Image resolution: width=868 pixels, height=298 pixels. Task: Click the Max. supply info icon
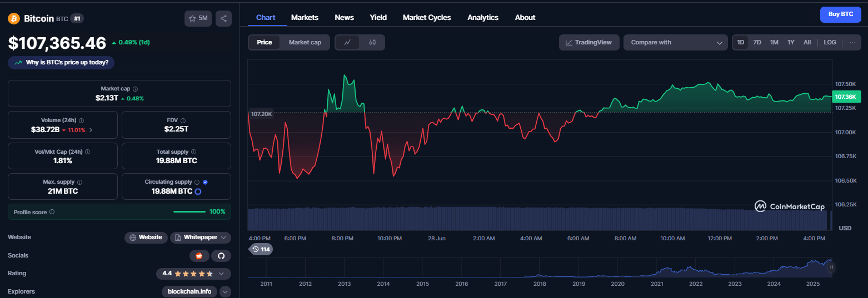pos(79,182)
